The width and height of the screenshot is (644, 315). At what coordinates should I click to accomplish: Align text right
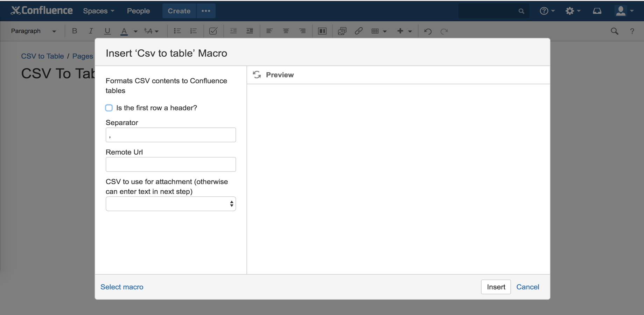302,31
